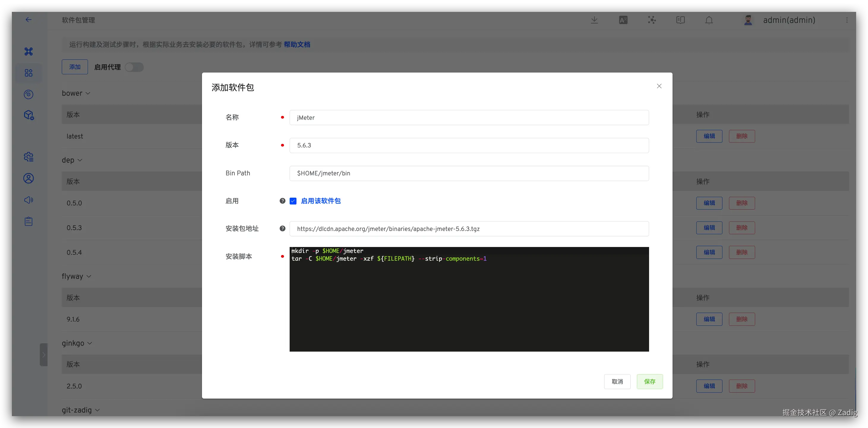Open the notification bell
This screenshot has width=868, height=428.
point(709,20)
